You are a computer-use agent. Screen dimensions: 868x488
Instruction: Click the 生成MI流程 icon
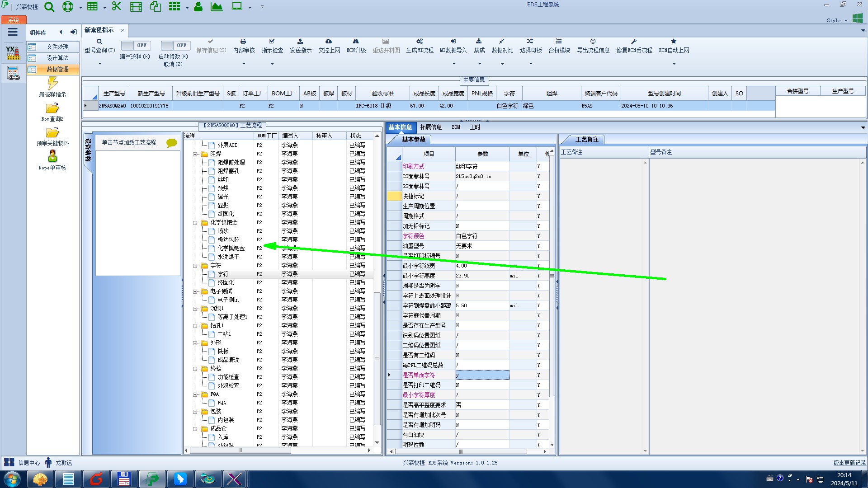[x=420, y=42]
